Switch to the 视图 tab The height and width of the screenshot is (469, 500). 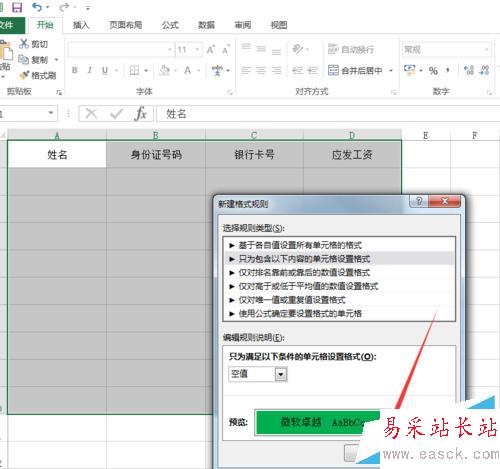point(279,25)
